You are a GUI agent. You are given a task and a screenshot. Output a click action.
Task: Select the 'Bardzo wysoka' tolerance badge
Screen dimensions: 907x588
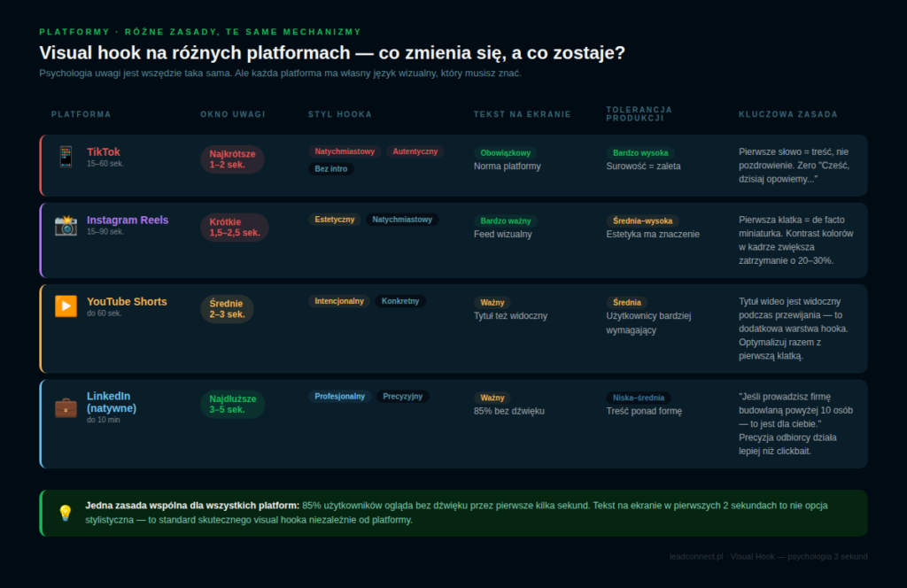pos(640,152)
